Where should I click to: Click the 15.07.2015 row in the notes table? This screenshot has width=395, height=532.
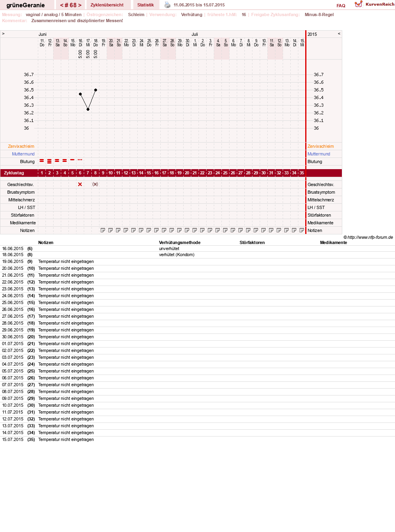[x=197, y=439]
